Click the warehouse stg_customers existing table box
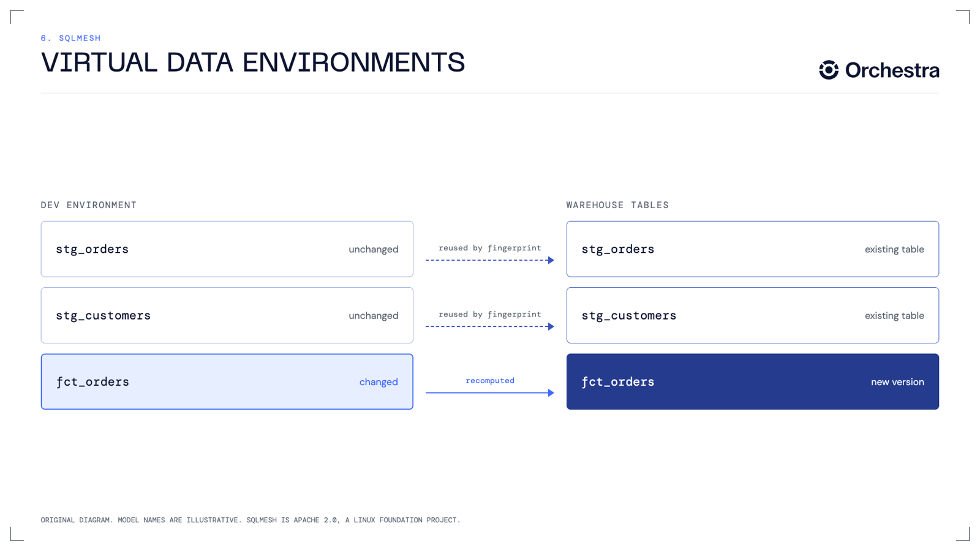This screenshot has height=551, width=980. (753, 315)
